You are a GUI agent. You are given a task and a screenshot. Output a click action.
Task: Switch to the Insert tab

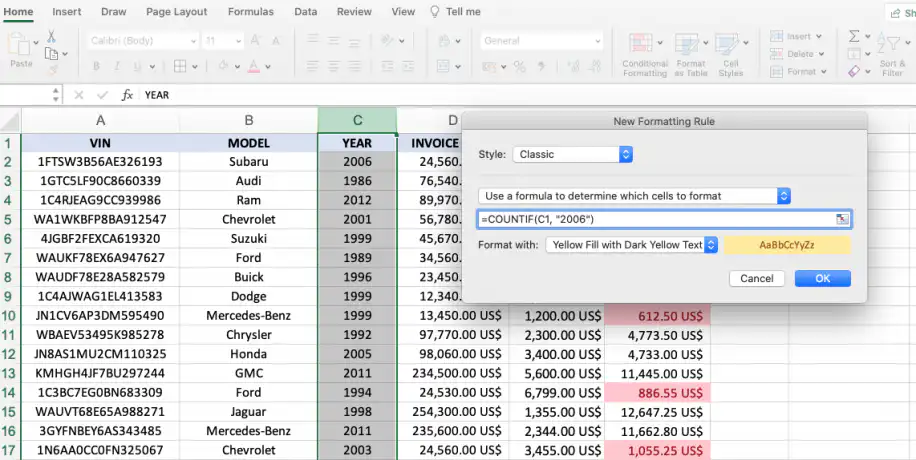[x=67, y=12]
